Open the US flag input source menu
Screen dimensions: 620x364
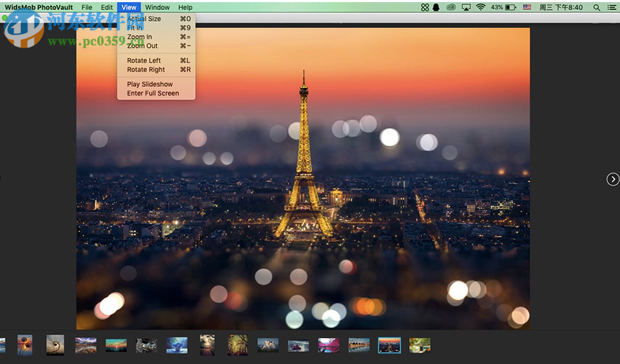point(527,7)
